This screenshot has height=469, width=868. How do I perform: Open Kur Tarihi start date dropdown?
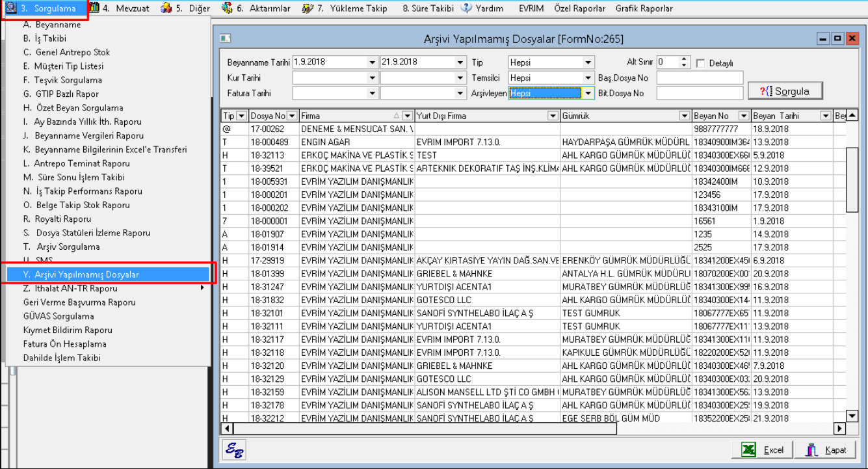373,78
